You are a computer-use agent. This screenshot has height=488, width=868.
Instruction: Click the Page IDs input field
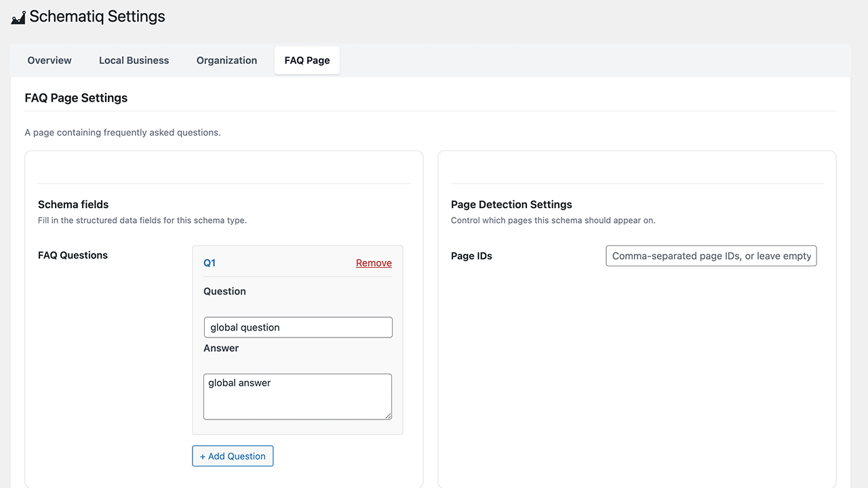711,256
